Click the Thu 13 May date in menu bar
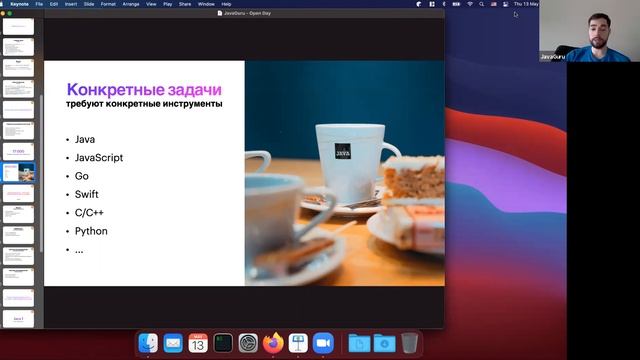 coord(526,4)
